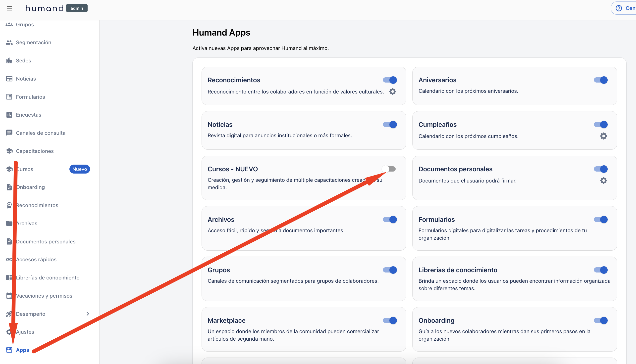Enable the Cursos - NUEVO toggle
Image resolution: width=636 pixels, height=364 pixels.
389,169
